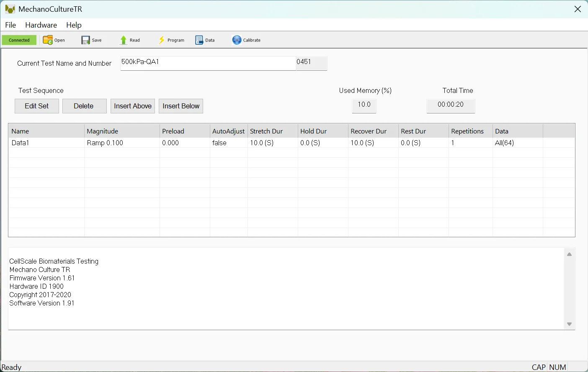Click the All(64) data cell
588x372 pixels.
[x=518, y=143]
